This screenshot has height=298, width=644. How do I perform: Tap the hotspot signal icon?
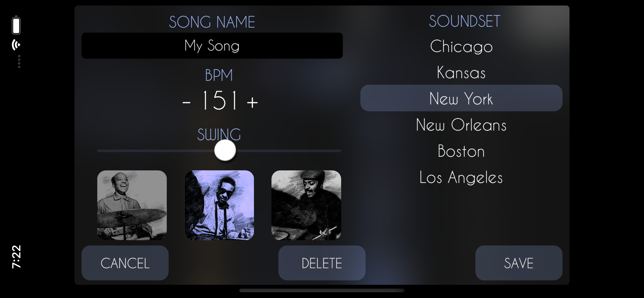(16, 45)
